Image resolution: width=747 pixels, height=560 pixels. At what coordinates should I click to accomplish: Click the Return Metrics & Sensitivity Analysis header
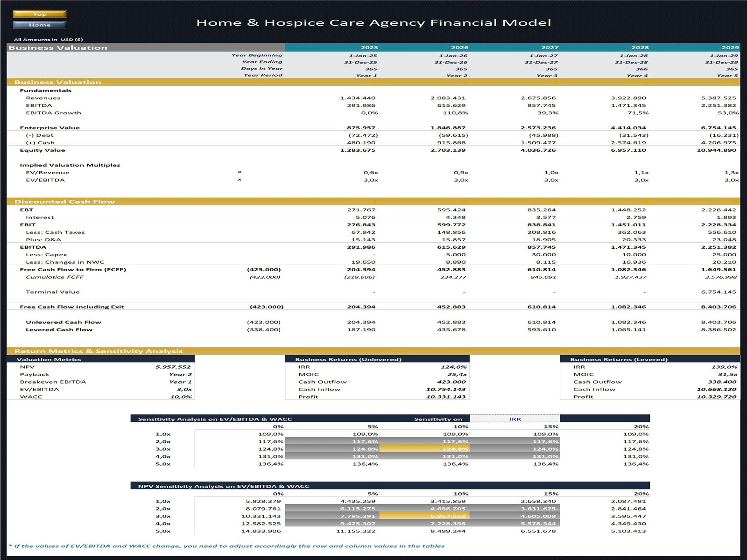(99, 351)
